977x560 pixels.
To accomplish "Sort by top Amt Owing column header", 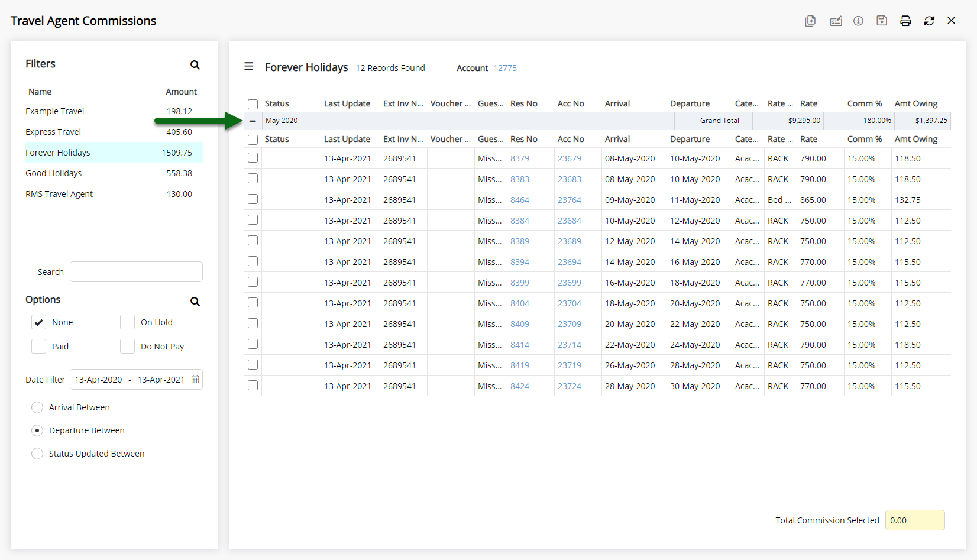I will (916, 103).
